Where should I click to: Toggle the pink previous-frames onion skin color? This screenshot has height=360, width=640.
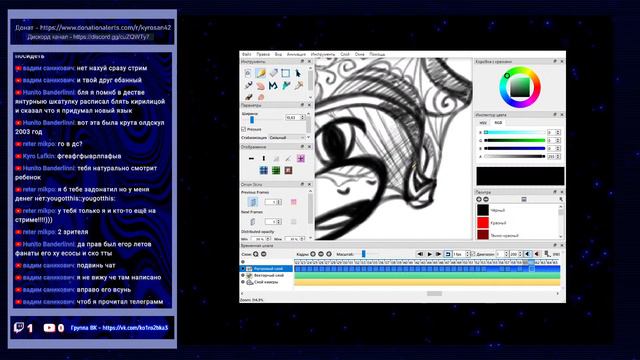point(293,202)
